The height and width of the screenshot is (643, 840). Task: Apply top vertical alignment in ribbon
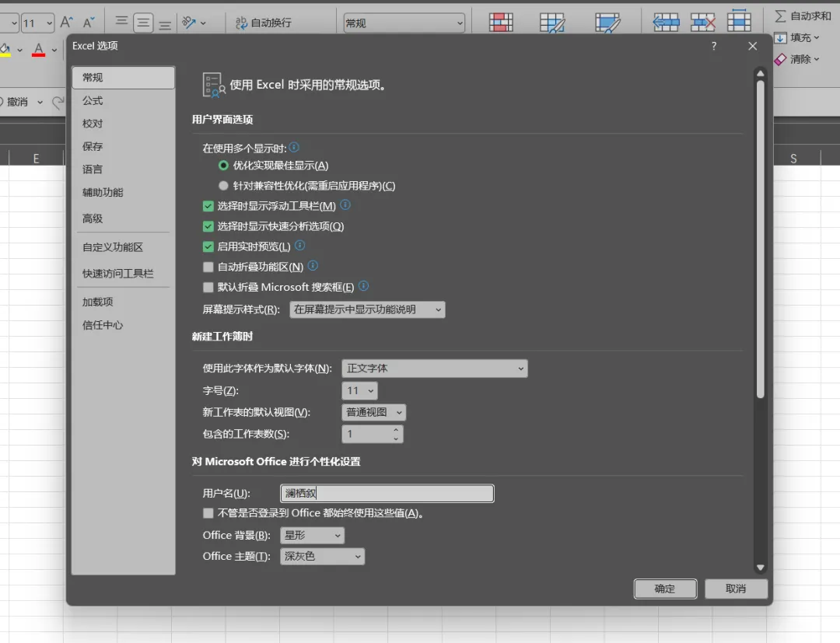pyautogui.click(x=121, y=22)
